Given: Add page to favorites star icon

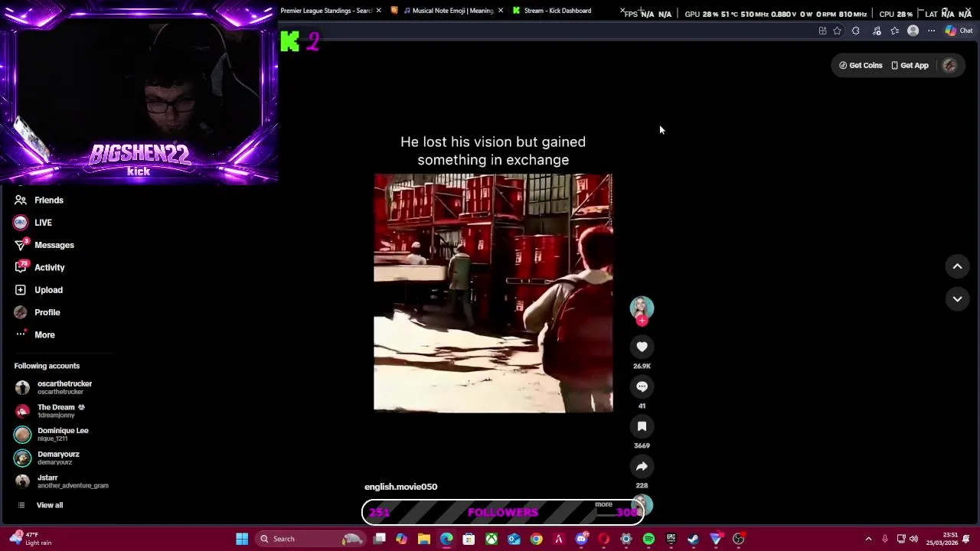Looking at the screenshot, I should 837,31.
